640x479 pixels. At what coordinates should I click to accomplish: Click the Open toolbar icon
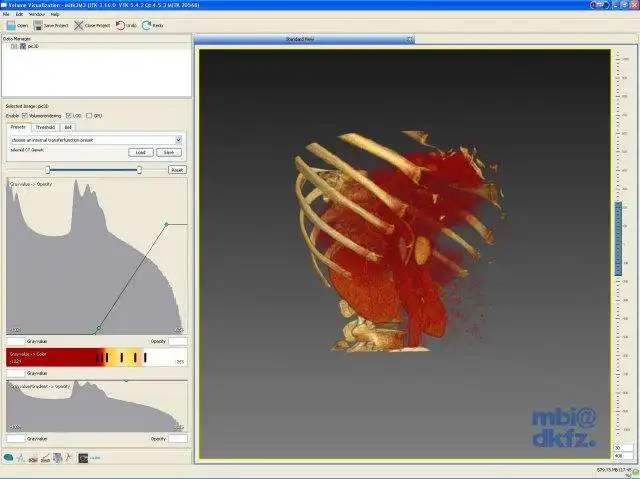11,26
